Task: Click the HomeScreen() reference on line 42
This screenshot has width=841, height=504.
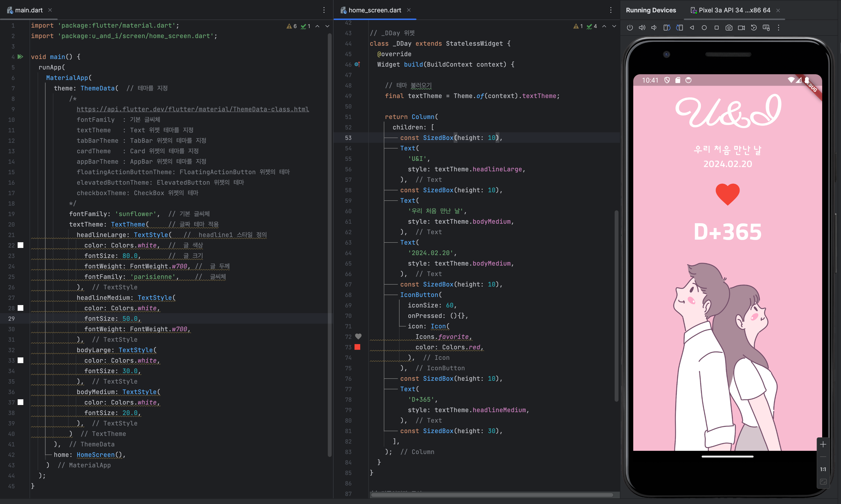Action: pos(96,455)
